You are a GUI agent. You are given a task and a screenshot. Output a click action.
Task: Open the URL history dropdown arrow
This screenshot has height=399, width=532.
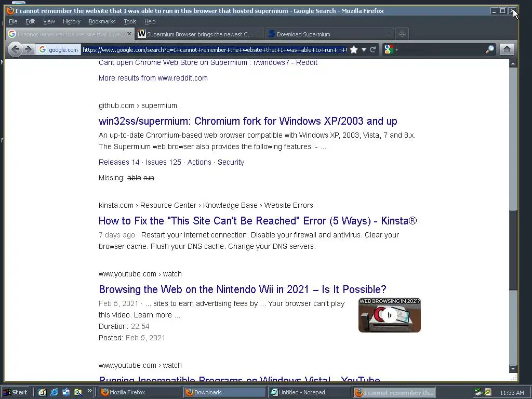click(x=364, y=50)
